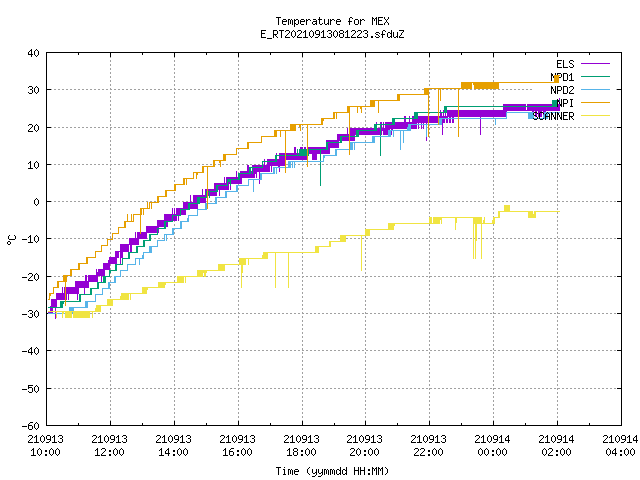Click the x-axis tick label 210913 22:00
The height and width of the screenshot is (480, 640).
[429, 446]
